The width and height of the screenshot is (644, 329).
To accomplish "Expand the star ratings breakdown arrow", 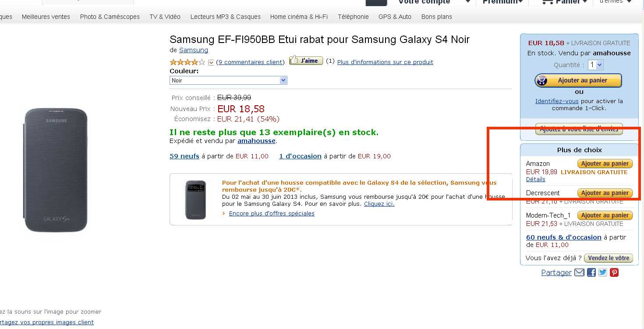I will (x=211, y=63).
